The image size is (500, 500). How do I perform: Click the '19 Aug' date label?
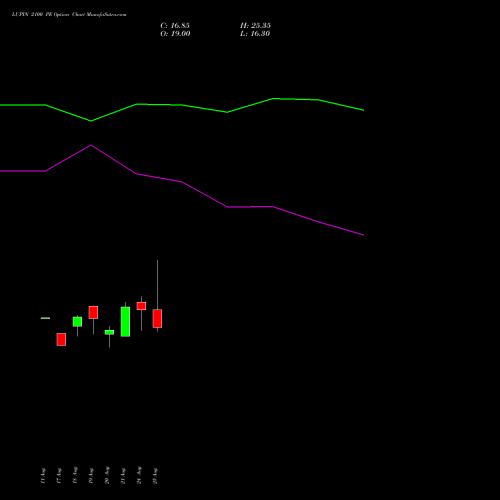tap(91, 476)
